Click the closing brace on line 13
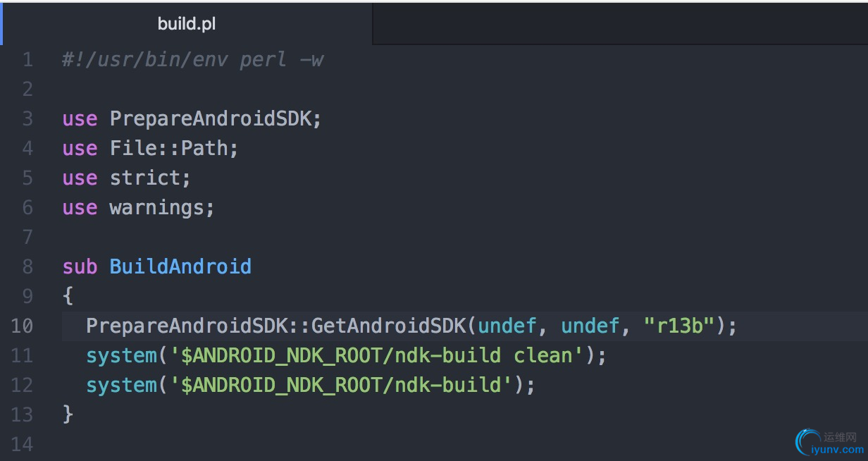868x461 pixels. [x=68, y=414]
